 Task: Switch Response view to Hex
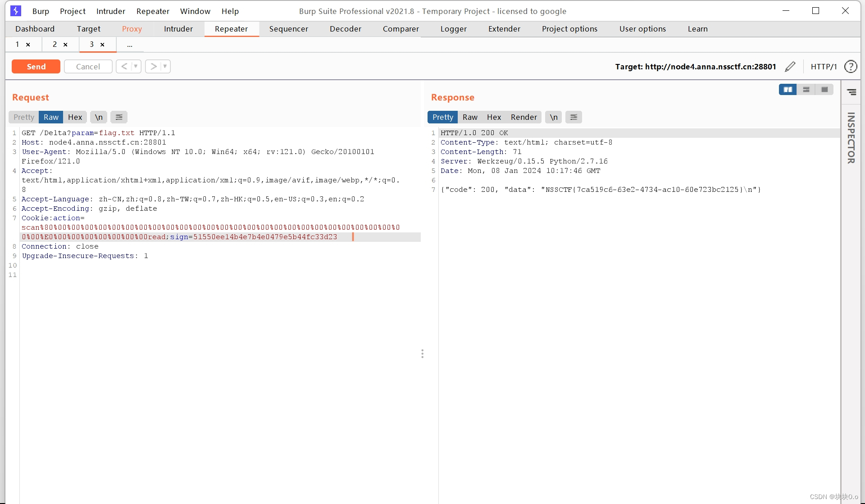(494, 117)
